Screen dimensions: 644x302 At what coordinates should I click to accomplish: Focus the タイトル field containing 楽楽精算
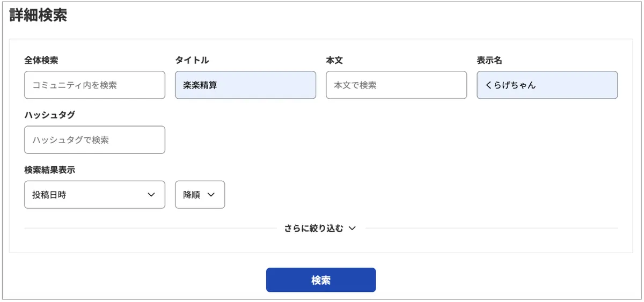pos(245,85)
